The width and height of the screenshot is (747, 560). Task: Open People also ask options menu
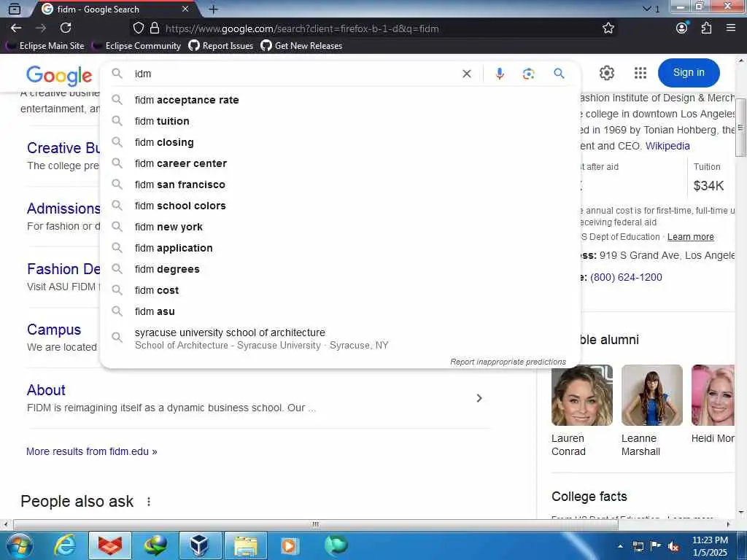click(x=149, y=502)
